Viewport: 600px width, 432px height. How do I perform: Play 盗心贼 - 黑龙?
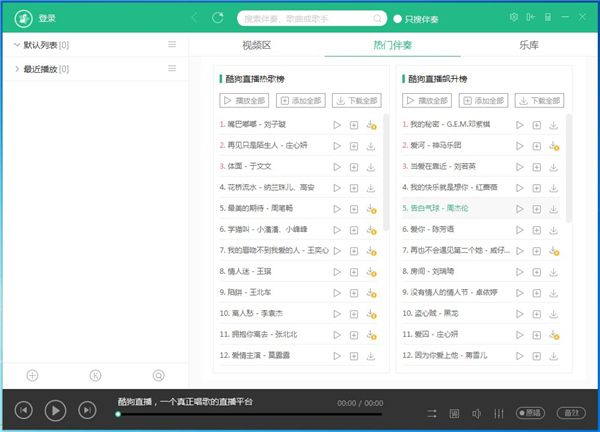pyautogui.click(x=519, y=314)
